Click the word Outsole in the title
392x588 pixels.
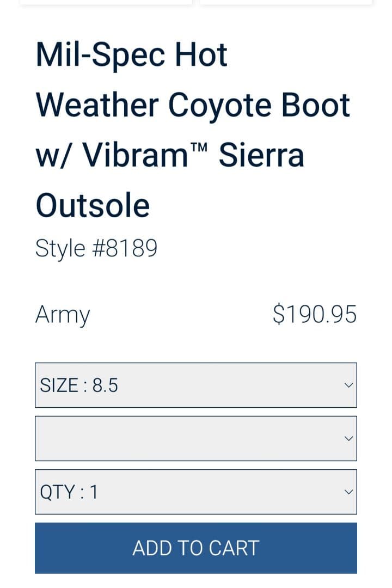[x=93, y=205]
